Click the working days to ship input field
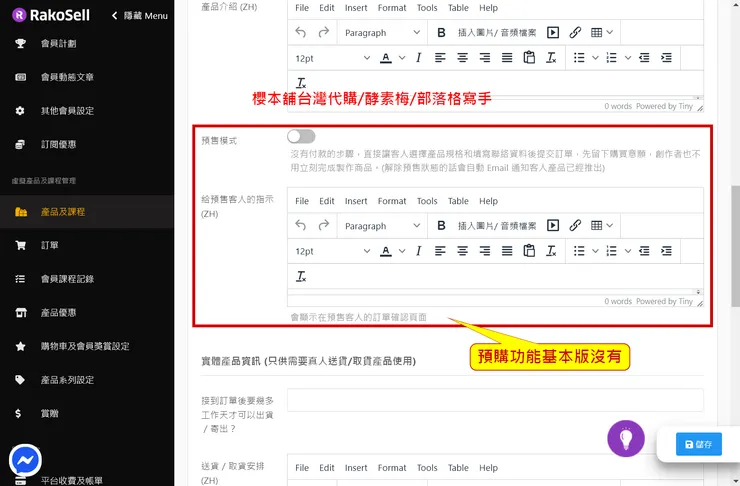This screenshot has height=486, width=740. [495, 400]
